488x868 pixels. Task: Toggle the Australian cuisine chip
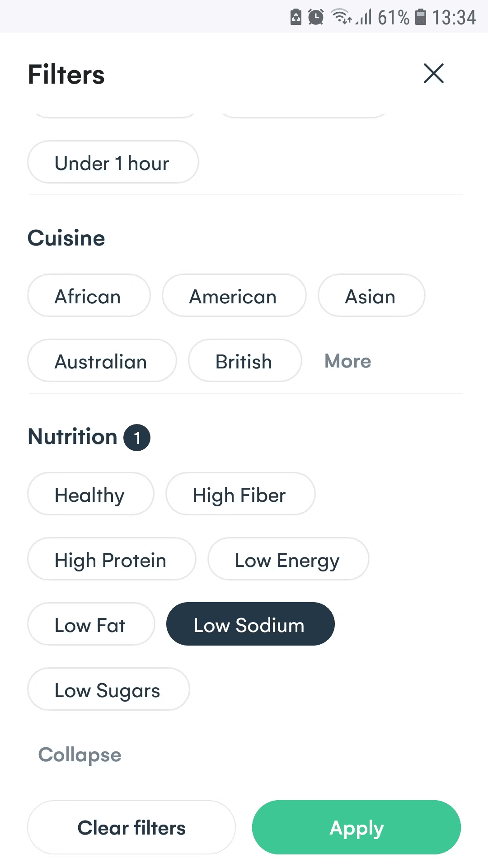pos(102,361)
